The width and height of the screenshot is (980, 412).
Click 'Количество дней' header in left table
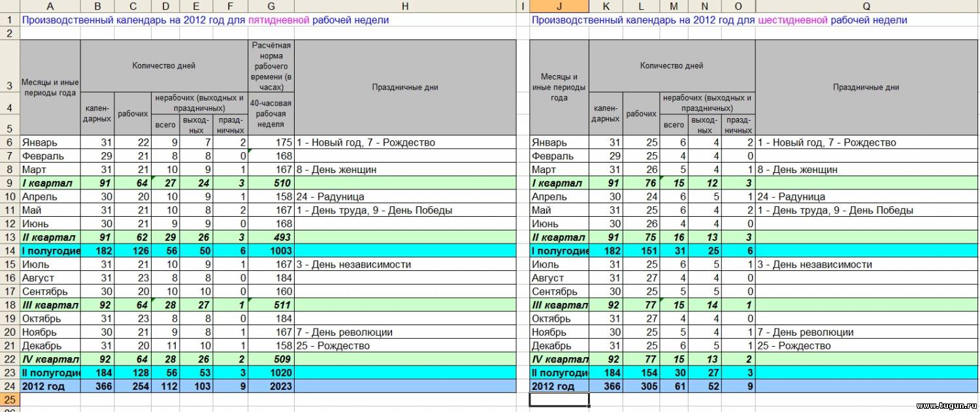tap(164, 65)
